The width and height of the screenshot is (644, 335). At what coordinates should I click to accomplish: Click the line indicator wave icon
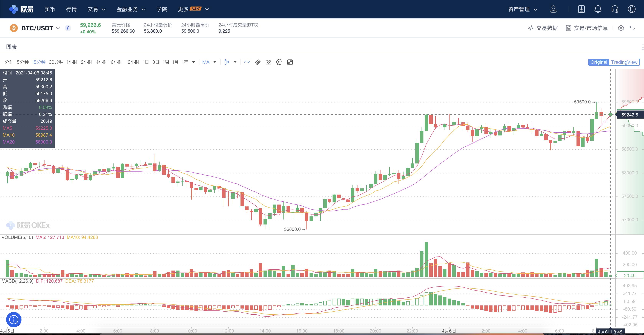click(247, 62)
